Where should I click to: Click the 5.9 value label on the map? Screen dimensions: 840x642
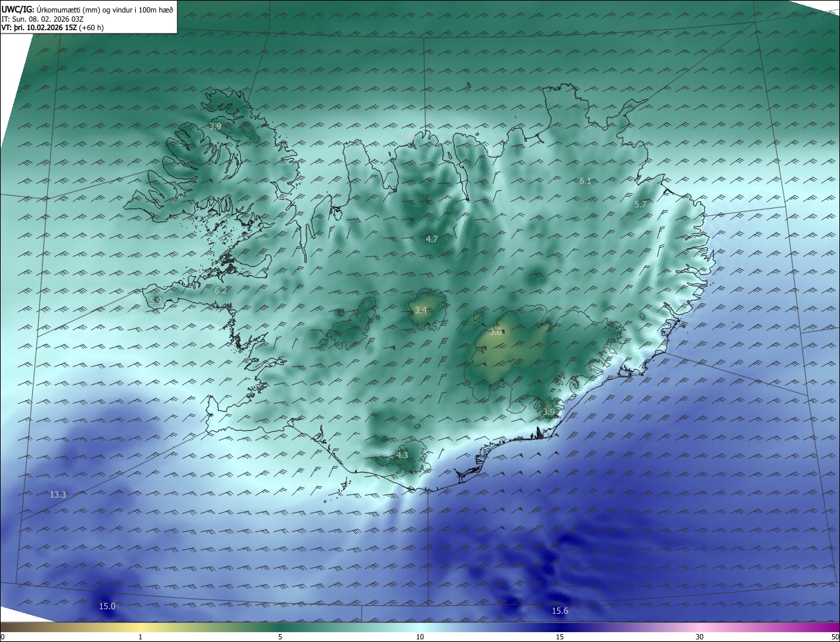156,301
